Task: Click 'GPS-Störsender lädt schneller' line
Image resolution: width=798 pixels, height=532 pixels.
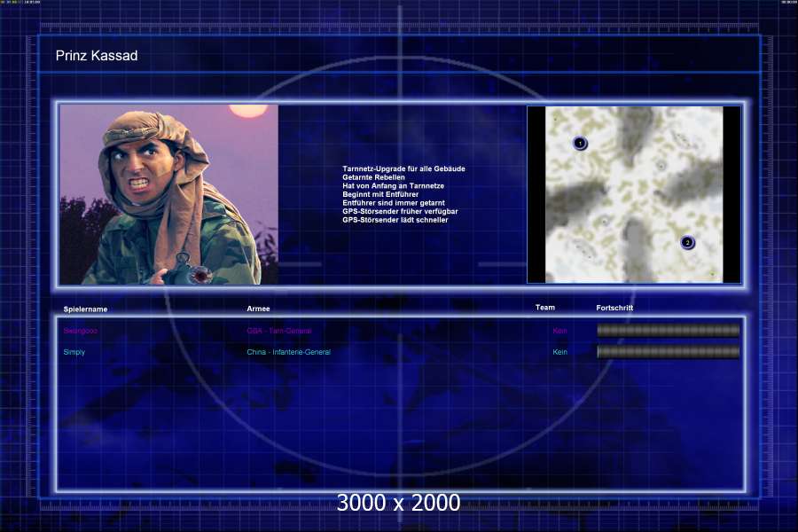Action: (395, 220)
